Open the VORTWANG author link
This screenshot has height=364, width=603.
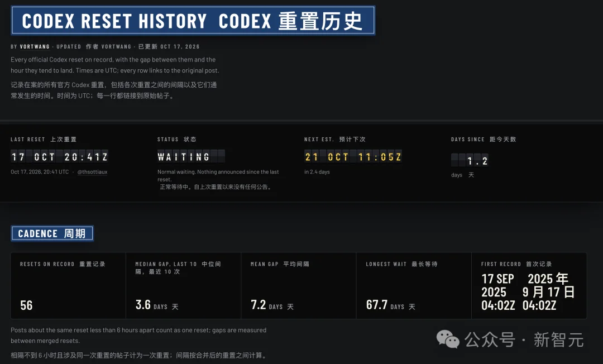pos(35,46)
